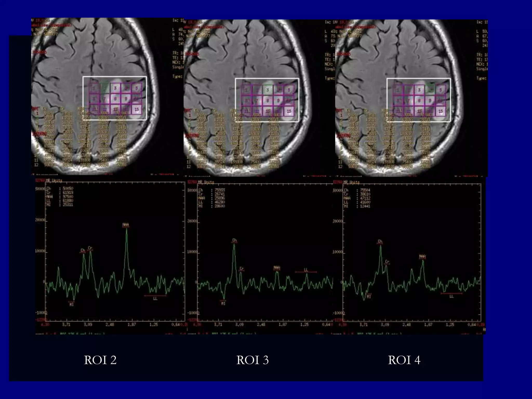Click the MI marker in ROI 2 spectrum
The image size is (532, 399).
[x=72, y=304]
